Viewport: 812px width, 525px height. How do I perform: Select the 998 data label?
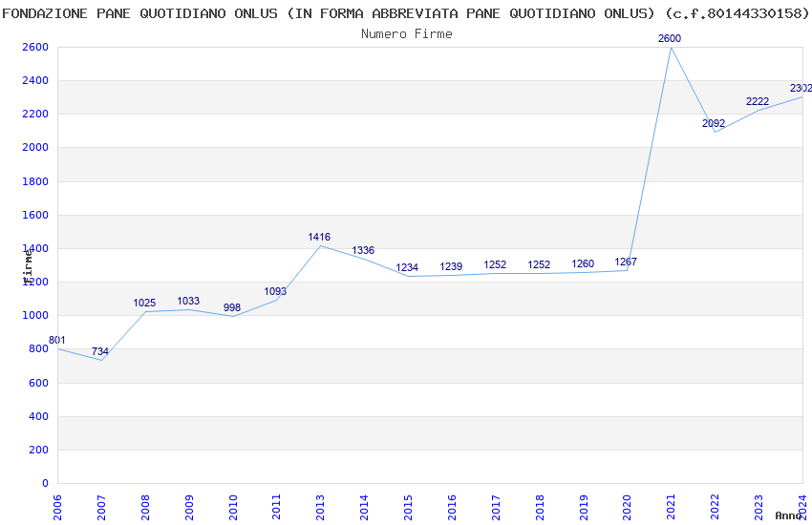coord(232,308)
